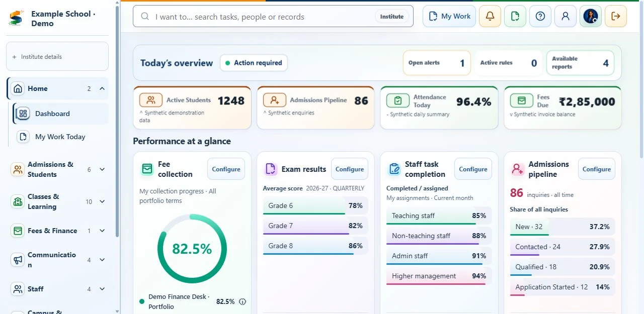The image size is (644, 314).
Task: Click the info icon next to 82.5%
Action: click(x=243, y=301)
